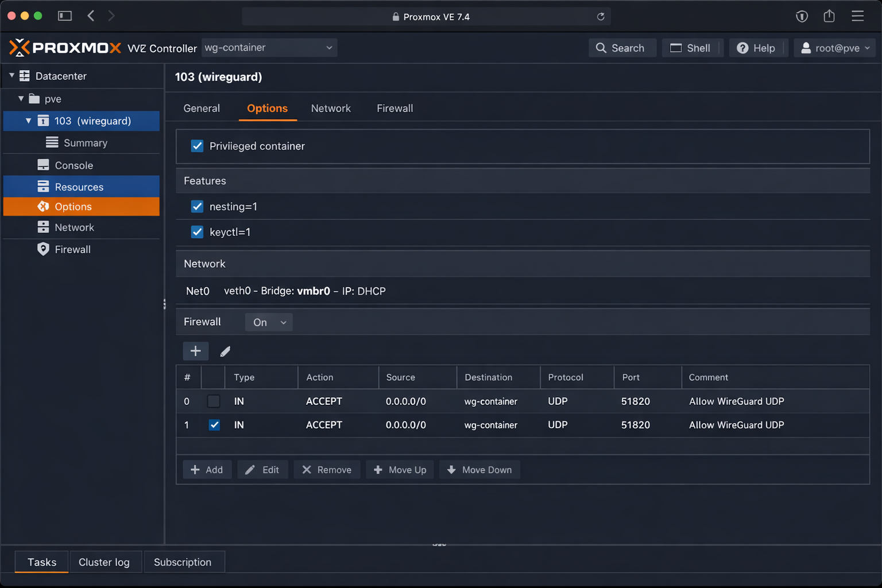Screen dimensions: 882x588
Task: Uncheck the Privileged container checkbox
Action: point(197,146)
